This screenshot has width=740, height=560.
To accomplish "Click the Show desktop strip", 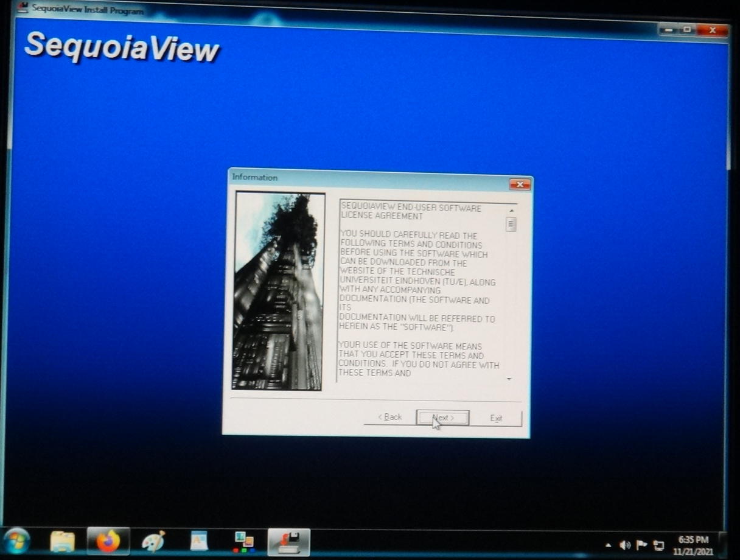I will click(722, 544).
